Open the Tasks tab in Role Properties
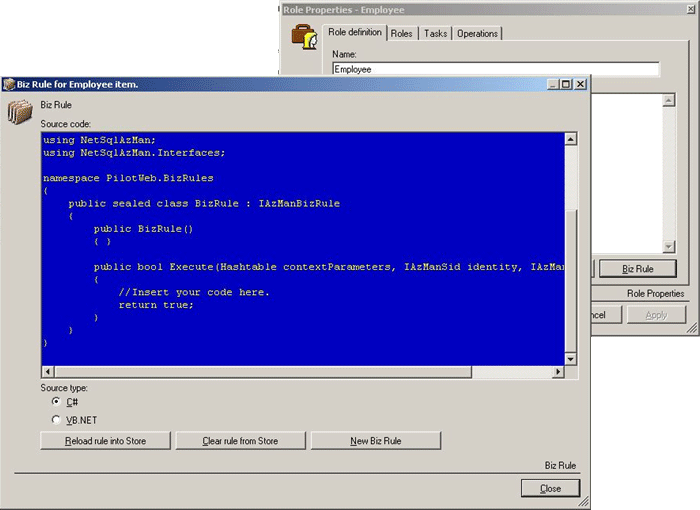 [x=435, y=33]
